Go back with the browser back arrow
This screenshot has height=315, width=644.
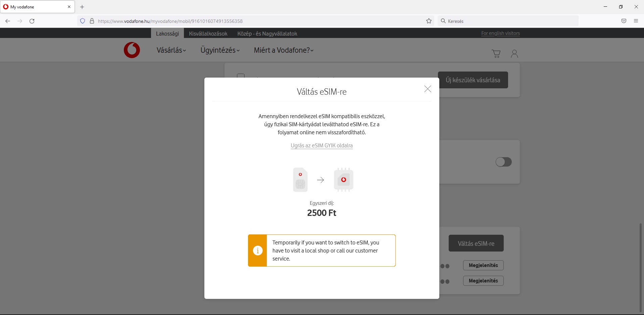(x=8, y=21)
